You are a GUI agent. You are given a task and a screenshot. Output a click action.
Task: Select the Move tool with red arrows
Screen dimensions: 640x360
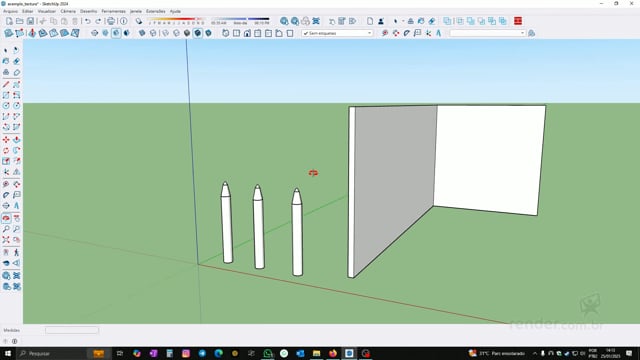(x=6, y=140)
